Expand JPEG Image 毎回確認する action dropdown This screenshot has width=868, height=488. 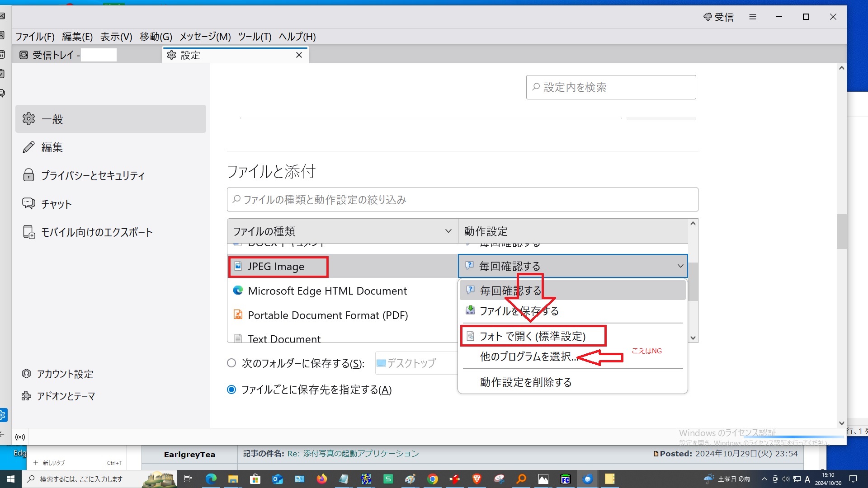click(x=680, y=266)
